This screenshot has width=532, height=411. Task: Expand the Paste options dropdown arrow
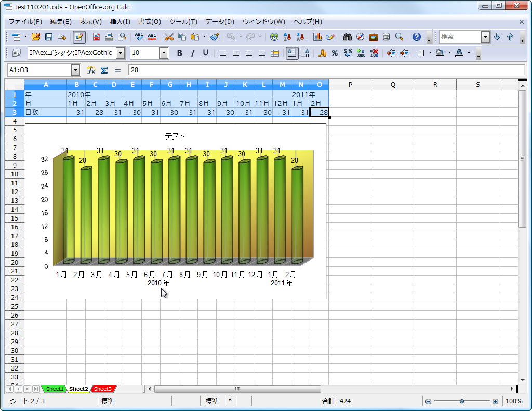(x=204, y=37)
